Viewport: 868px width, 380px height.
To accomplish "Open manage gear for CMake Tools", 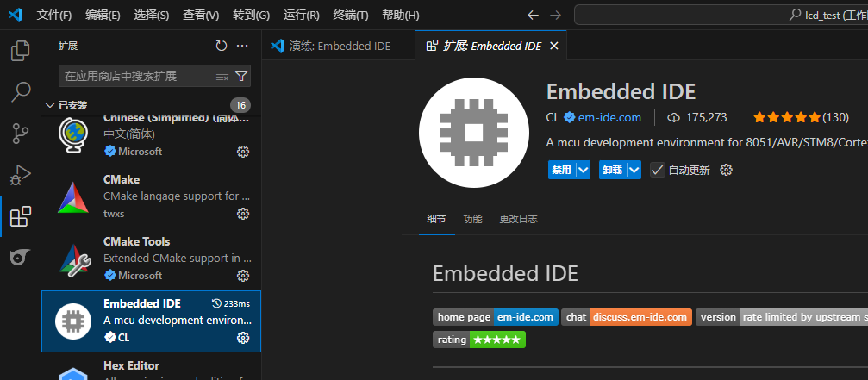I will (243, 276).
